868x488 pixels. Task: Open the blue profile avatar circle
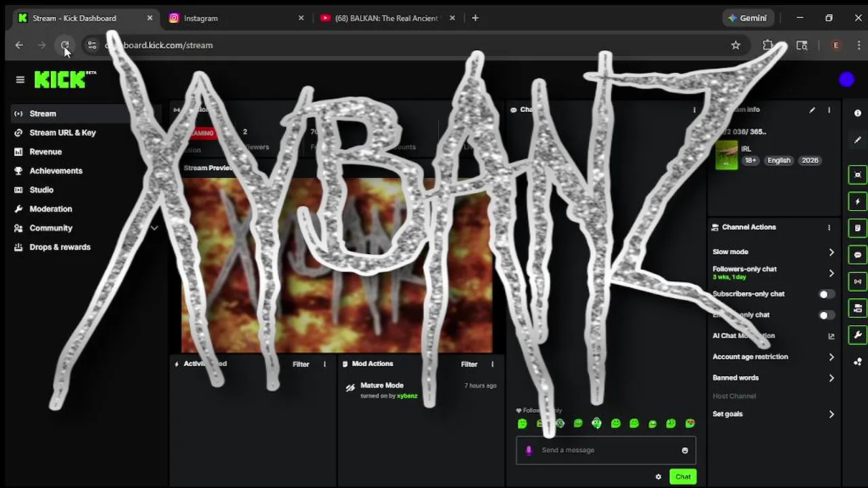click(x=846, y=79)
